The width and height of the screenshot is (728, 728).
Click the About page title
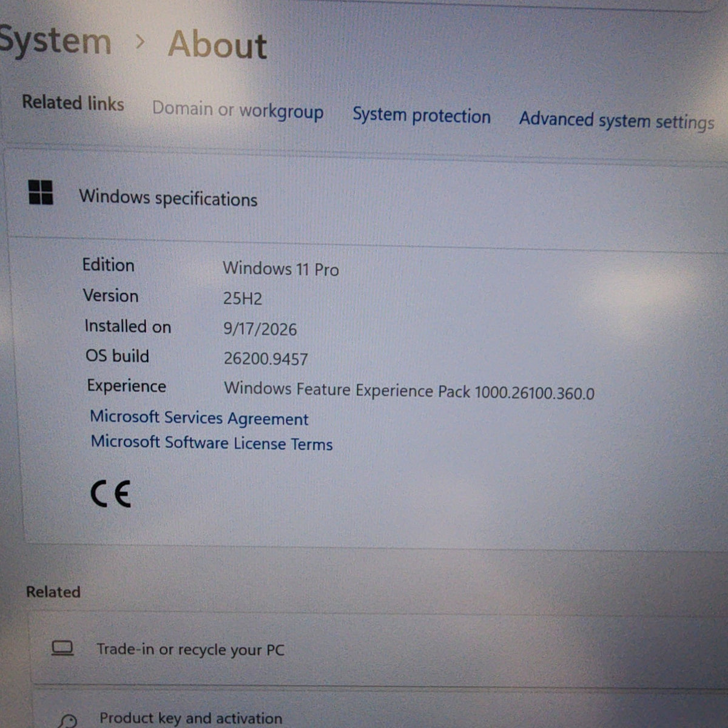[218, 45]
